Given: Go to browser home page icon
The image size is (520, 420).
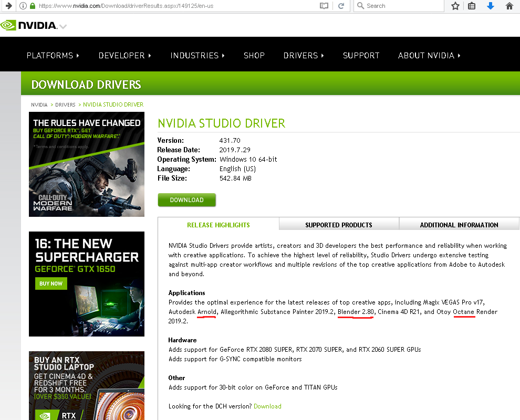Looking at the screenshot, I should [x=509, y=6].
